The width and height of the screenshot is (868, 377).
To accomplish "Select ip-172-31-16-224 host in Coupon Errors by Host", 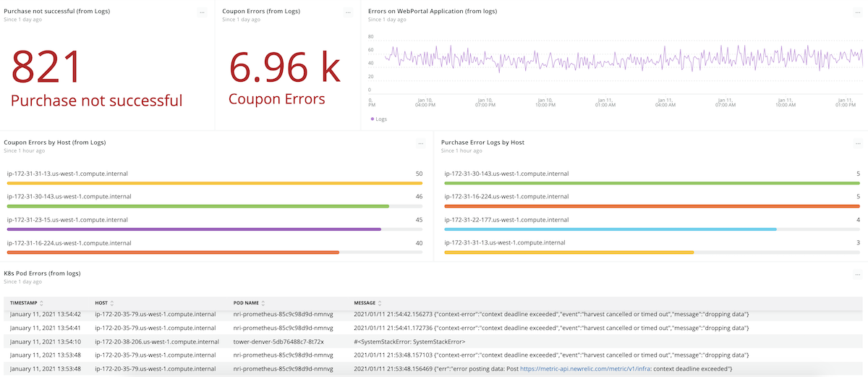I will tap(69, 243).
